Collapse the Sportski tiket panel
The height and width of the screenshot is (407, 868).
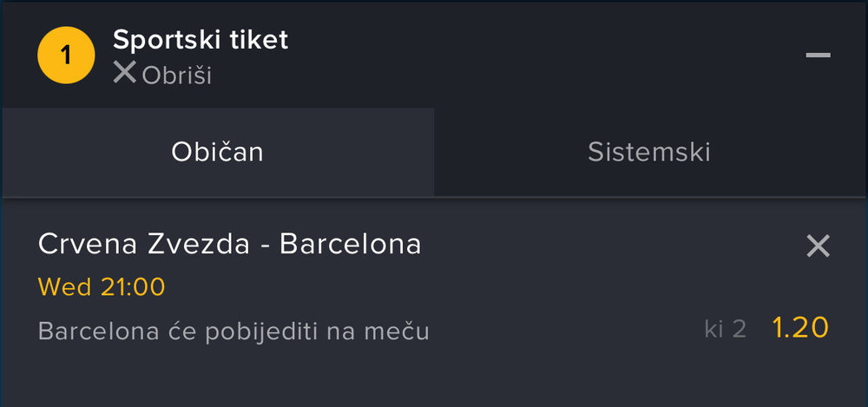point(818,56)
